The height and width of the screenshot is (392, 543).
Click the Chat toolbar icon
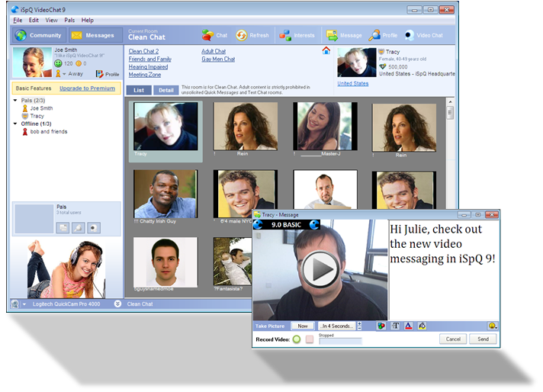tap(214, 35)
